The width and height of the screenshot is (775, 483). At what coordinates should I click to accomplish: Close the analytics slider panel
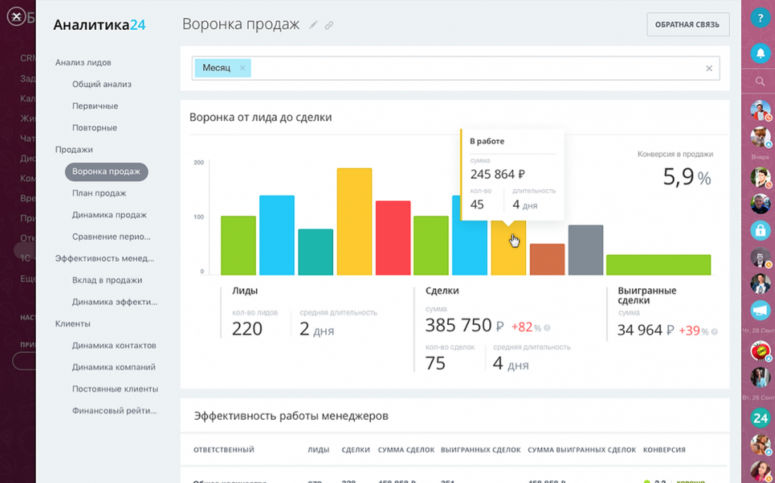(16, 17)
